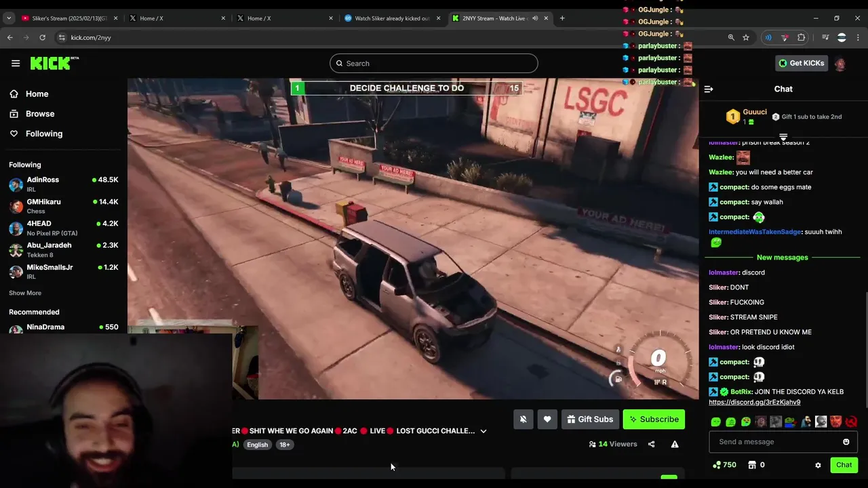Open the emoji picker in message box
Screen dimensions: 868x488
[x=846, y=442]
